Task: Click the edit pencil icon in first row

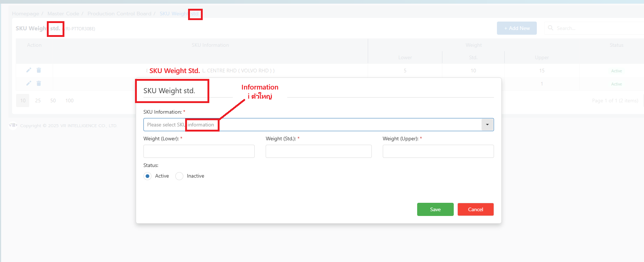Action: 29,70
